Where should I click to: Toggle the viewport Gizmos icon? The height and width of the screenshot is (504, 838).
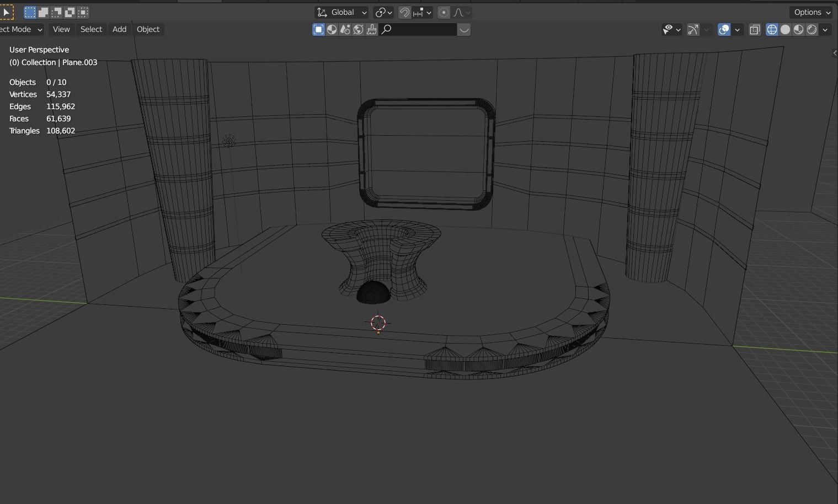(x=692, y=30)
